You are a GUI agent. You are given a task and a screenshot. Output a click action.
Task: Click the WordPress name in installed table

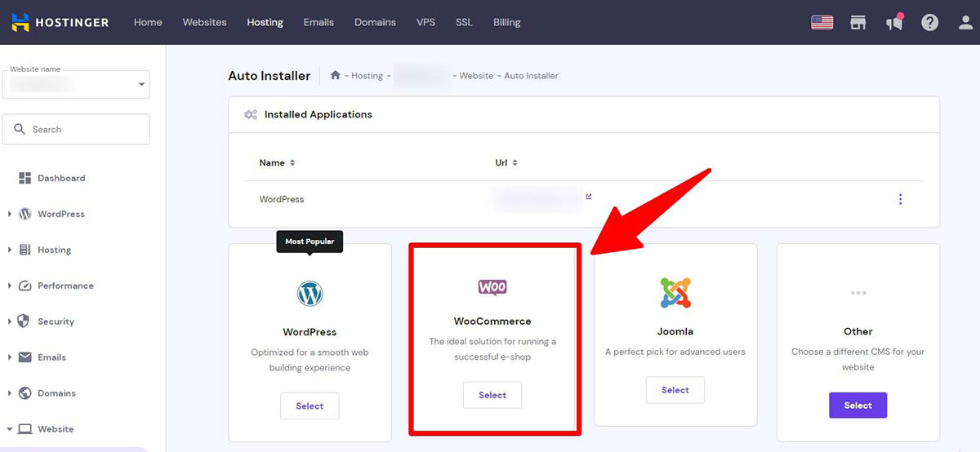pos(282,199)
